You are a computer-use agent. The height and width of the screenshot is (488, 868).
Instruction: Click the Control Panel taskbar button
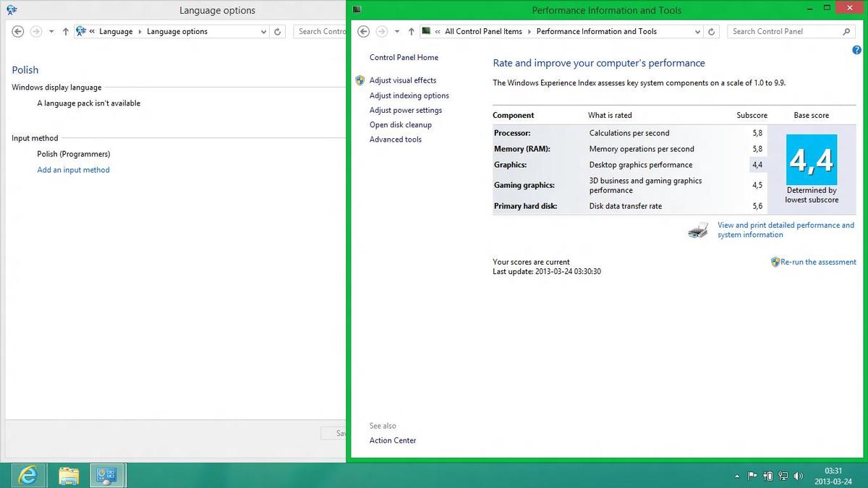108,475
